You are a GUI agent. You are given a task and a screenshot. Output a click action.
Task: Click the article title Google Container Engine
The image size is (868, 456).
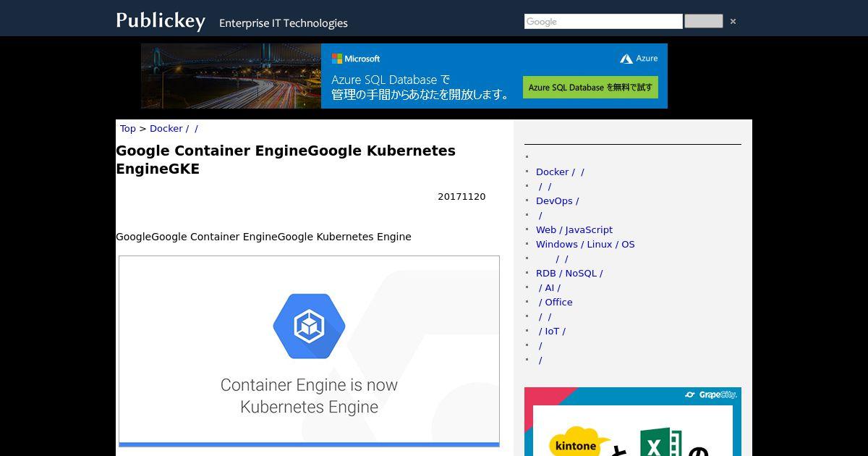click(286, 159)
